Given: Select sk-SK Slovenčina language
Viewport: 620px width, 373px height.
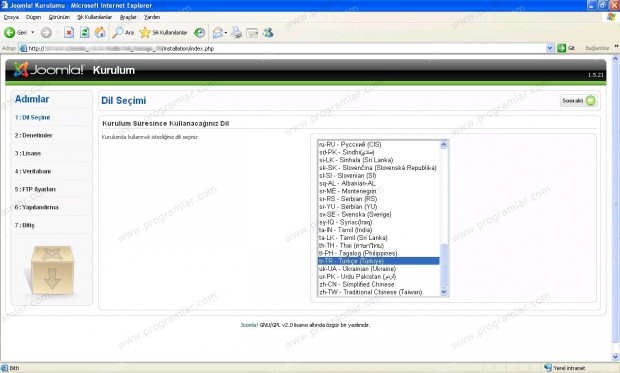Looking at the screenshot, I should tap(379, 168).
